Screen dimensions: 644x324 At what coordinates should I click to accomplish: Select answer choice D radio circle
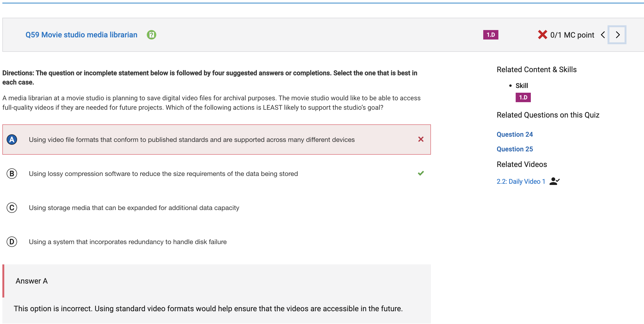tap(12, 242)
